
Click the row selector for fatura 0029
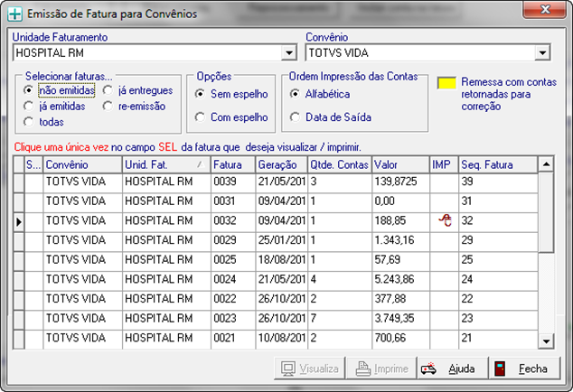(19, 242)
